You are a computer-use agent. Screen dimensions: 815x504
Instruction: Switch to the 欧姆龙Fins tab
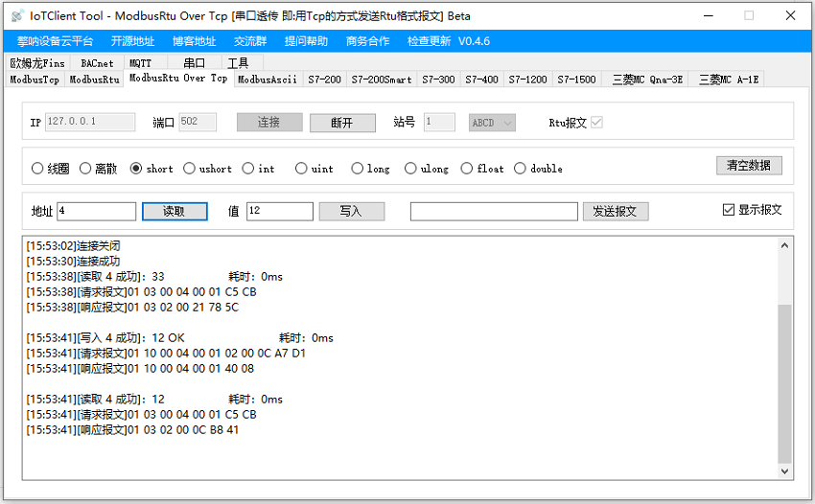tap(37, 63)
